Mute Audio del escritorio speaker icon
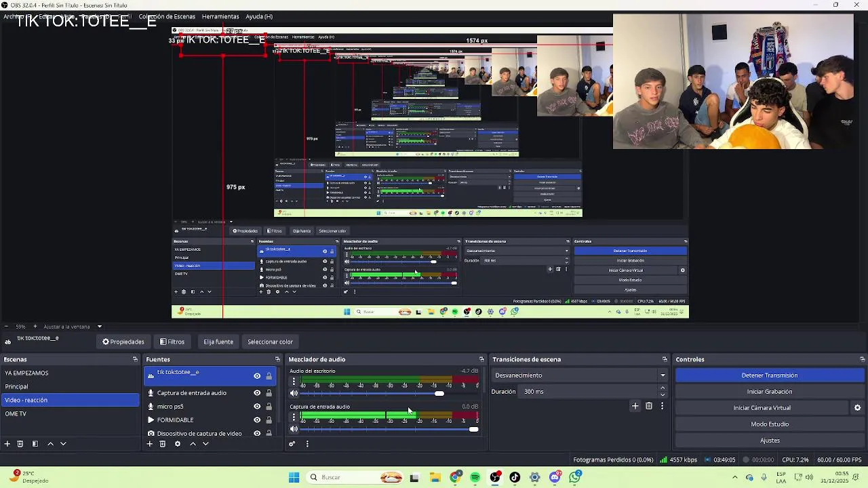This screenshot has height=488, width=868. click(294, 393)
